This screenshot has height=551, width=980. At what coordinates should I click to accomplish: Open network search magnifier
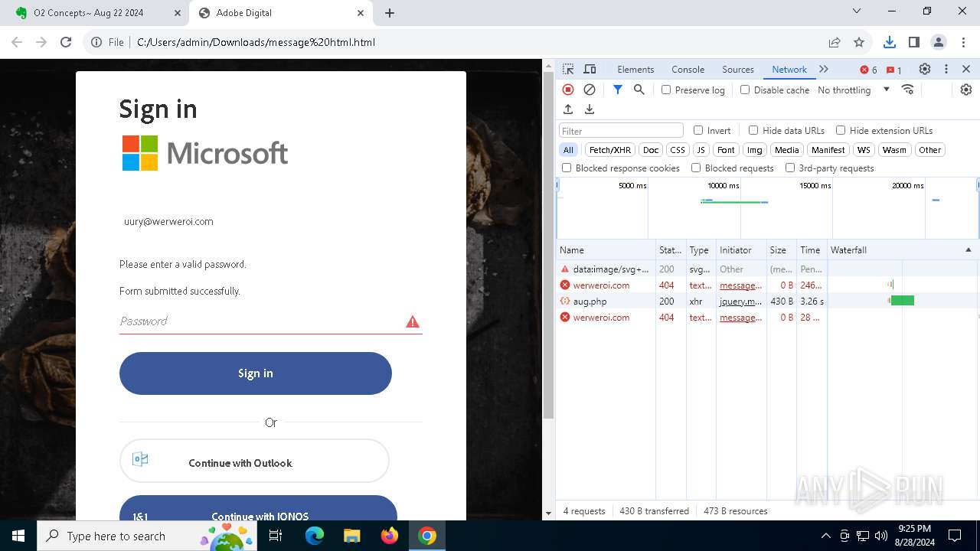639,90
